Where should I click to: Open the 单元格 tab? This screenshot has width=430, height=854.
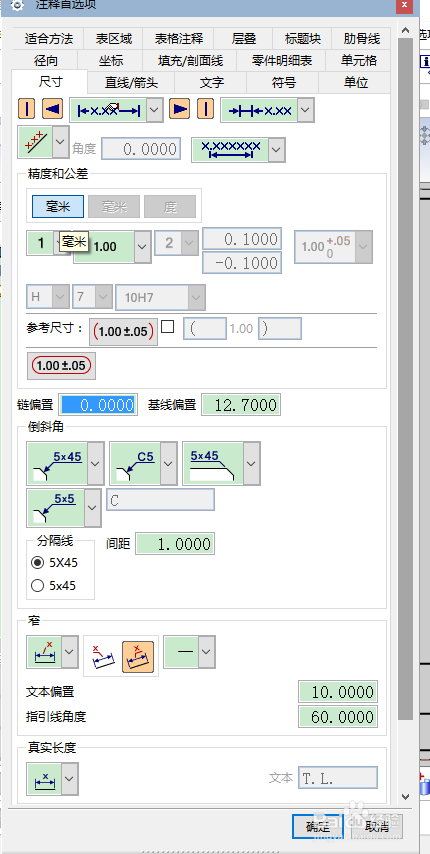[358, 61]
